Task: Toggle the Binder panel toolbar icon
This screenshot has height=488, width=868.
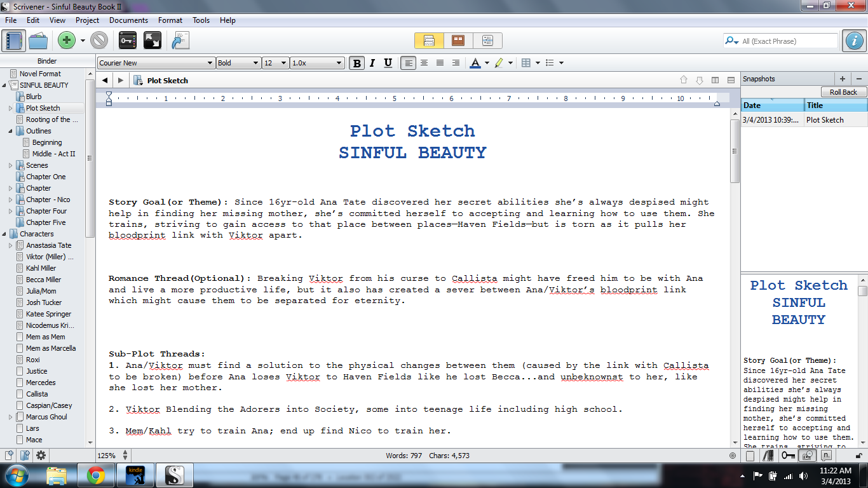Action: tap(13, 41)
